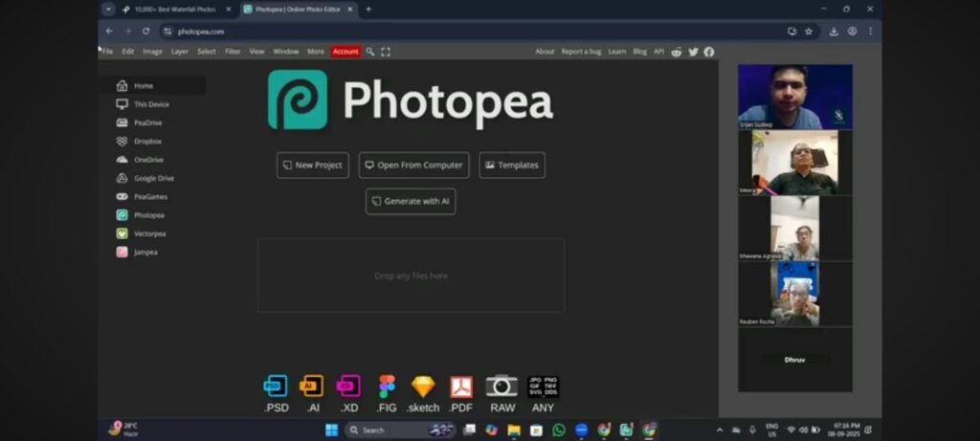
Task: Open the Reddit icon link
Action: click(678, 52)
